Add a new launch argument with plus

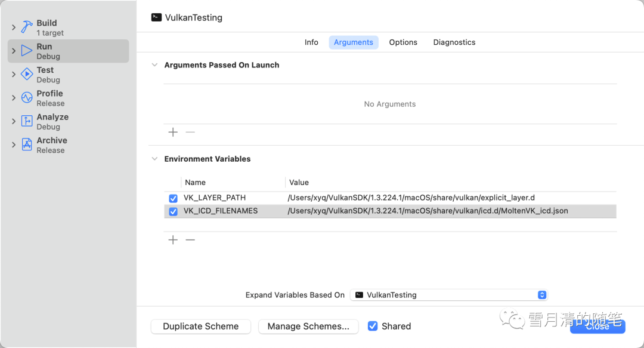tap(173, 132)
